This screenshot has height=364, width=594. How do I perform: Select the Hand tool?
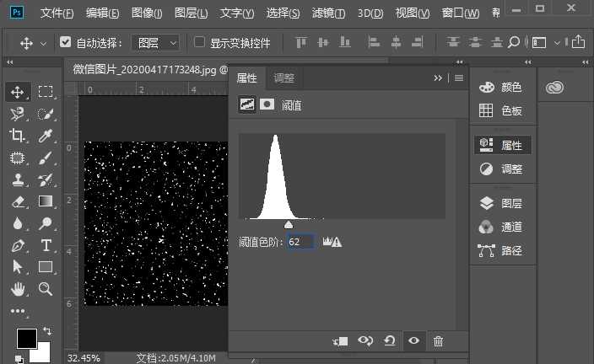[18, 289]
